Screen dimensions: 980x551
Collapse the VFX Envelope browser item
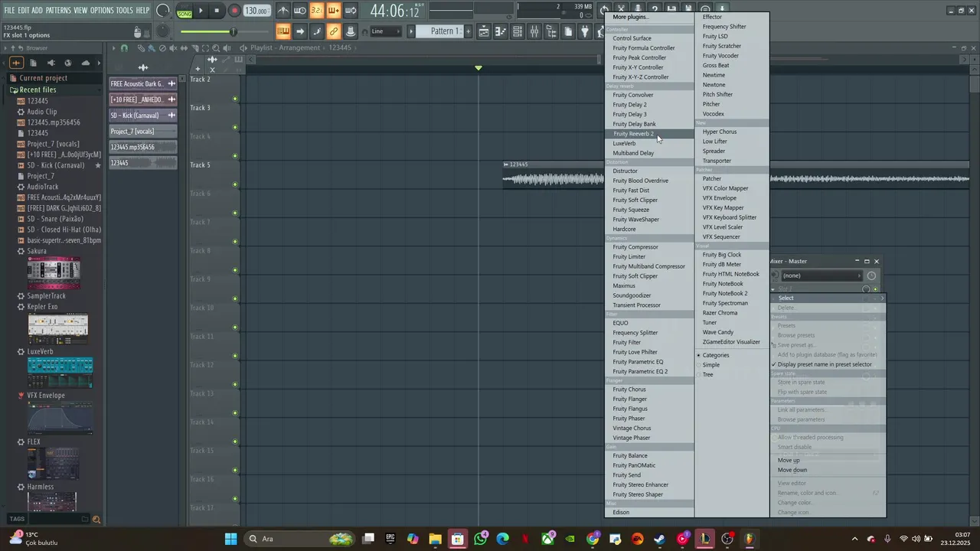[46, 396]
